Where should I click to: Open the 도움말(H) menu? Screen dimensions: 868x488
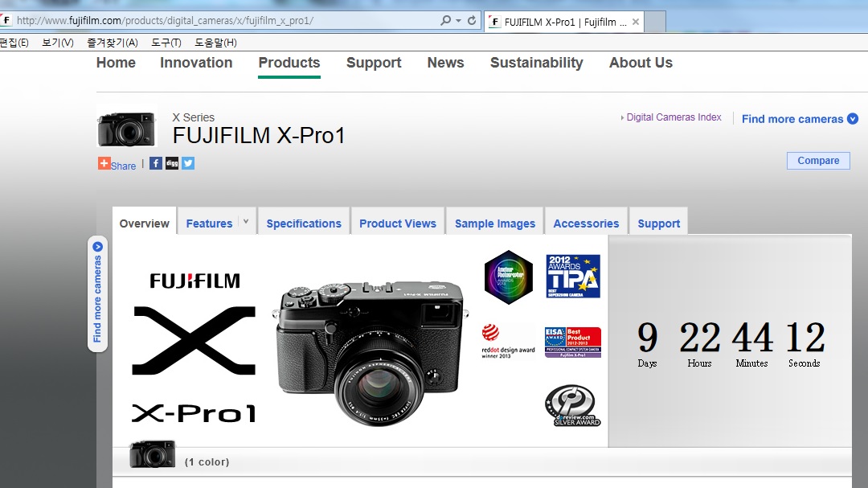[x=215, y=43]
